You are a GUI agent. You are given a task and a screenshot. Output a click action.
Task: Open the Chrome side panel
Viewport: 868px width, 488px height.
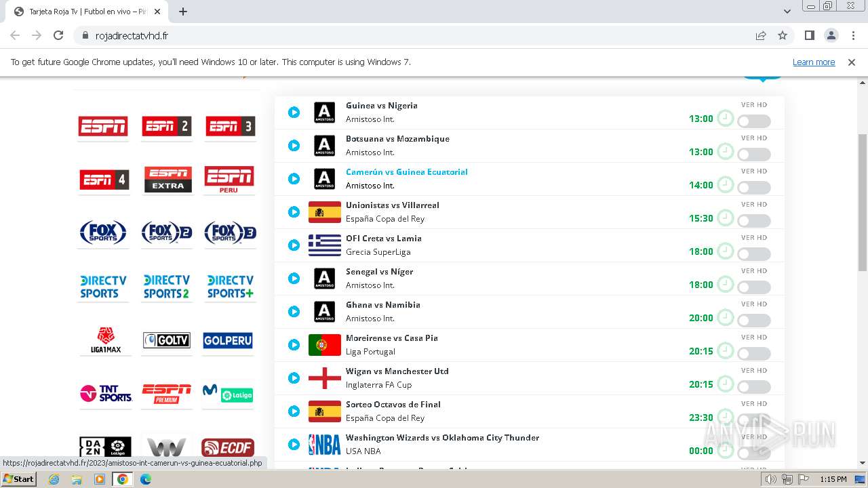tap(809, 35)
